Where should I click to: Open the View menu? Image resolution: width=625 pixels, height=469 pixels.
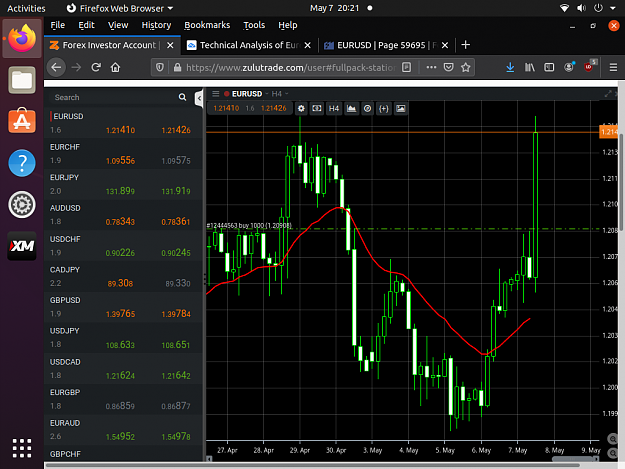118,25
